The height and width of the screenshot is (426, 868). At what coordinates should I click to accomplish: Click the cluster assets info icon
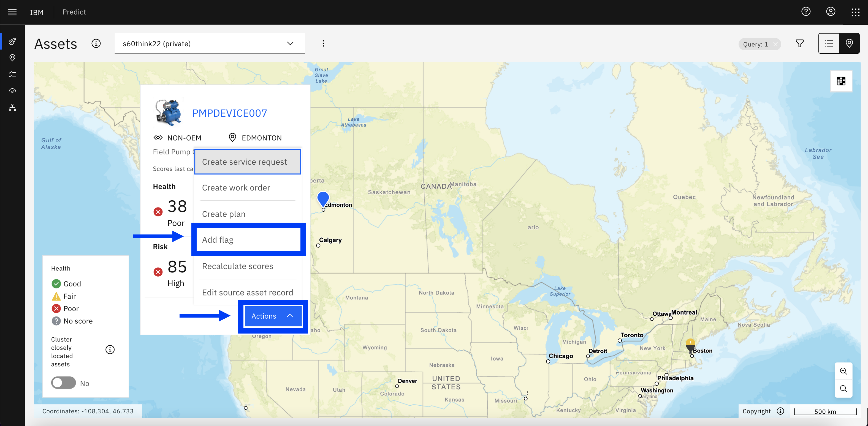point(110,349)
